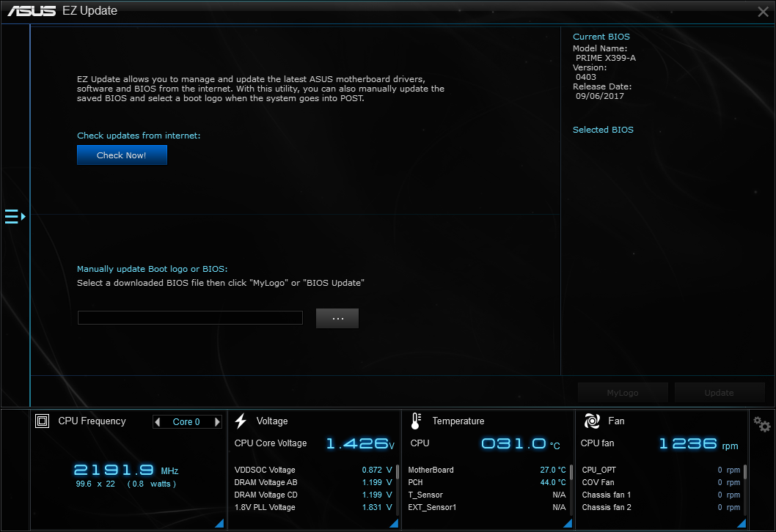Click the BIOS file path input field

[190, 318]
